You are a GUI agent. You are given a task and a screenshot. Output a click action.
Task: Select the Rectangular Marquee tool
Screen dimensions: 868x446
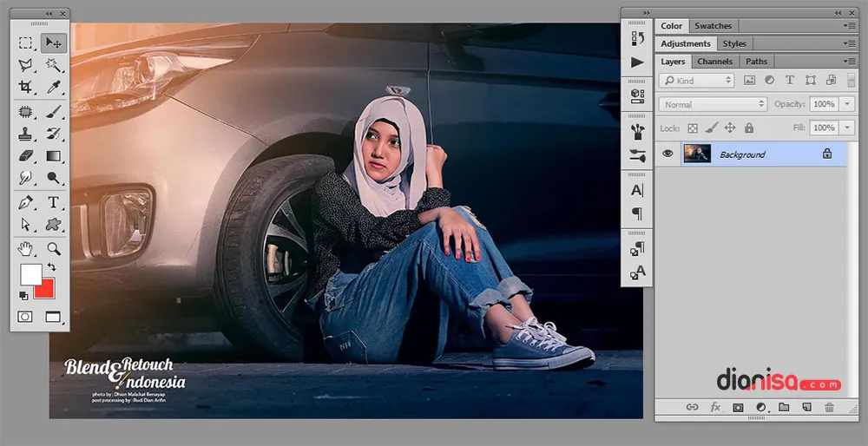click(x=25, y=43)
